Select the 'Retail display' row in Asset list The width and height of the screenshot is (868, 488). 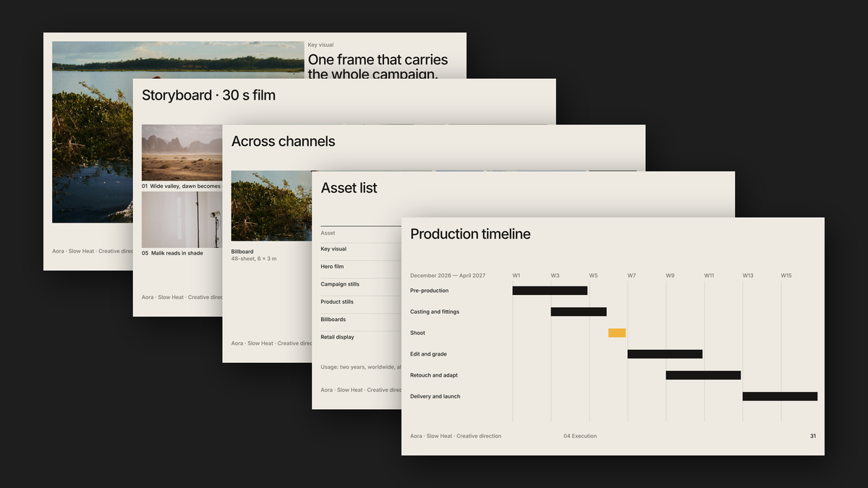tap(361, 337)
